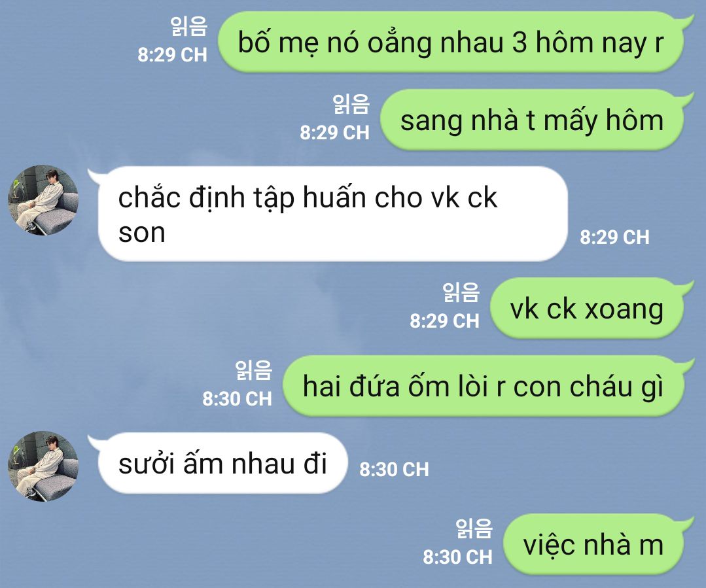The width and height of the screenshot is (706, 588).
Task: Click read receipt beside 'hai đứa ốm lòi' message
Action: click(x=253, y=370)
